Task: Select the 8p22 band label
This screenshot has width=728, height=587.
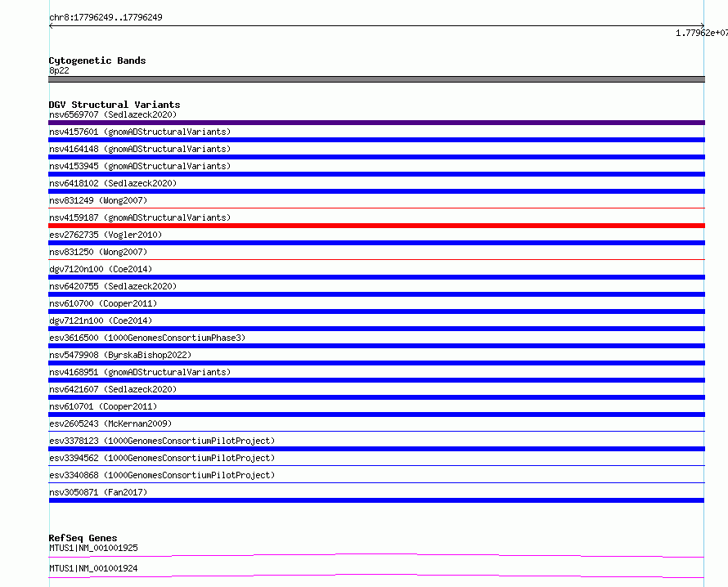Action: [59, 70]
